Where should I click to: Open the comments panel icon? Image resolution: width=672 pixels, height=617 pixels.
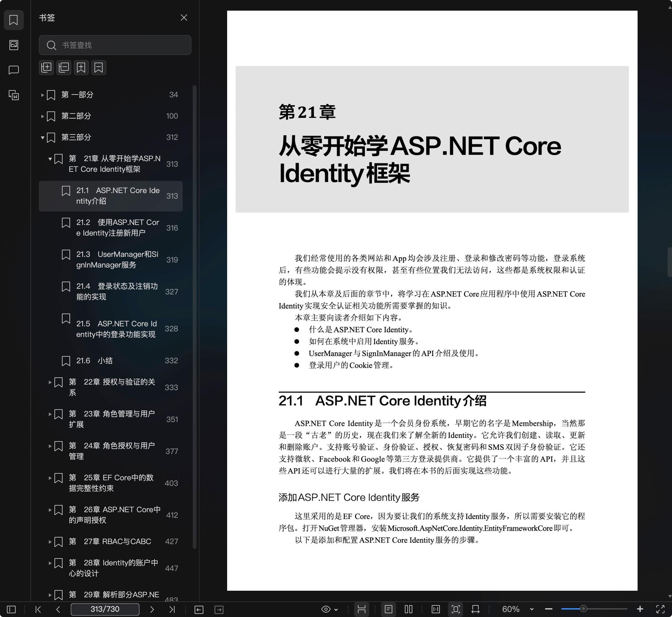(14, 70)
